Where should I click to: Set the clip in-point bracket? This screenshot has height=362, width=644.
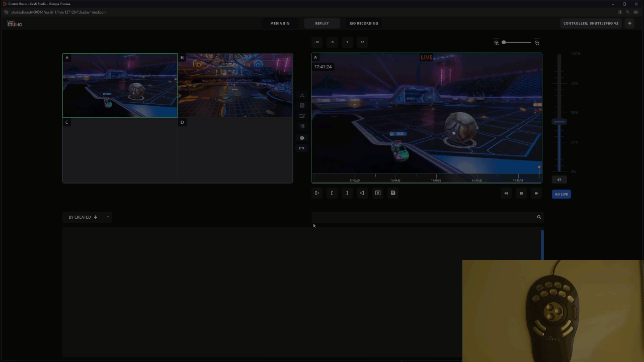332,193
